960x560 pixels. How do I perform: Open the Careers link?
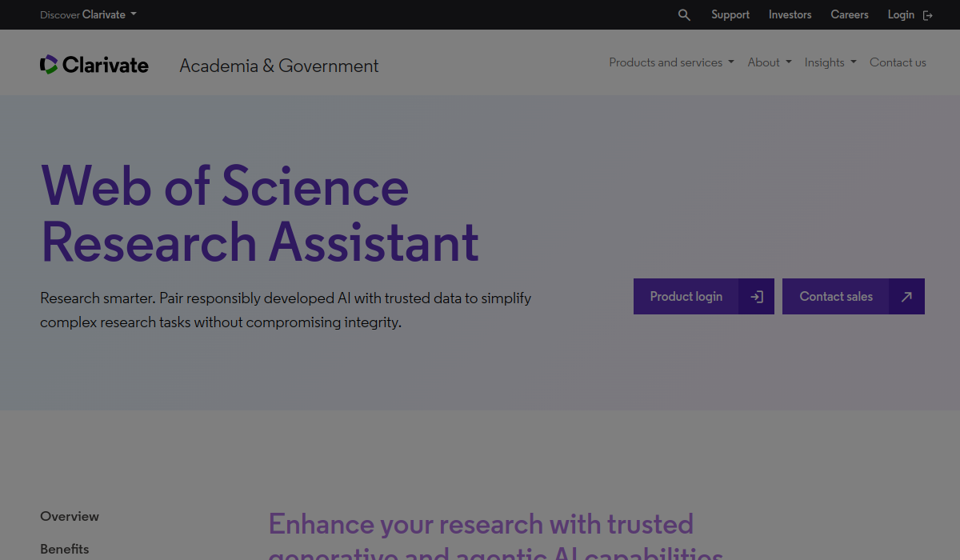tap(850, 14)
